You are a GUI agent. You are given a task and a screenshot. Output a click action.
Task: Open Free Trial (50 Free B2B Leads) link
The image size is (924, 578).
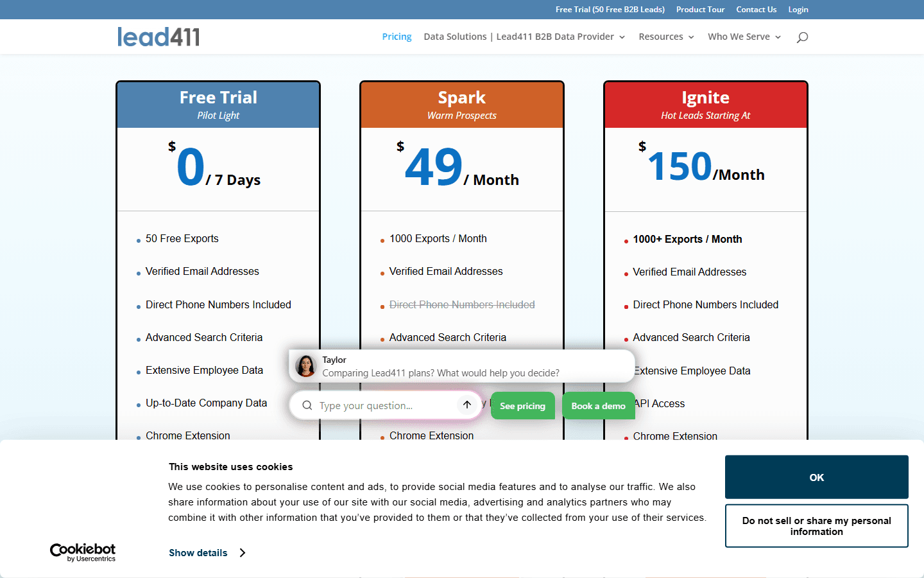point(610,10)
